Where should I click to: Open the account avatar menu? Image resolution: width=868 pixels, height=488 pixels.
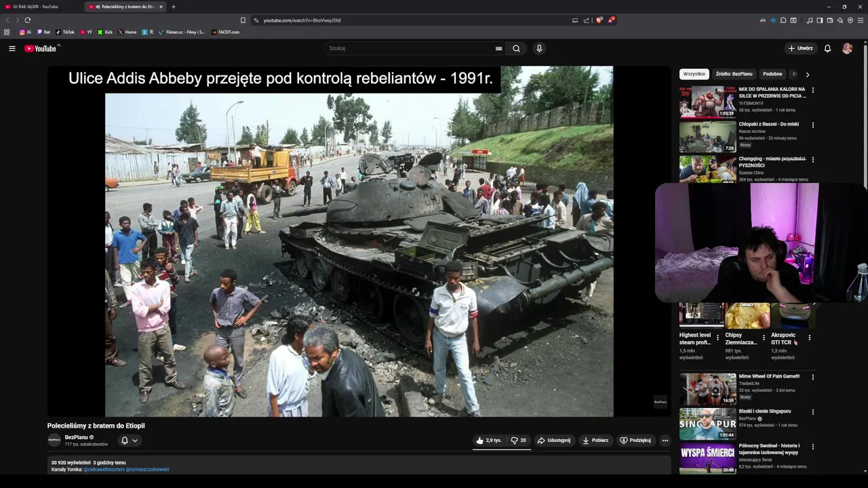(847, 48)
